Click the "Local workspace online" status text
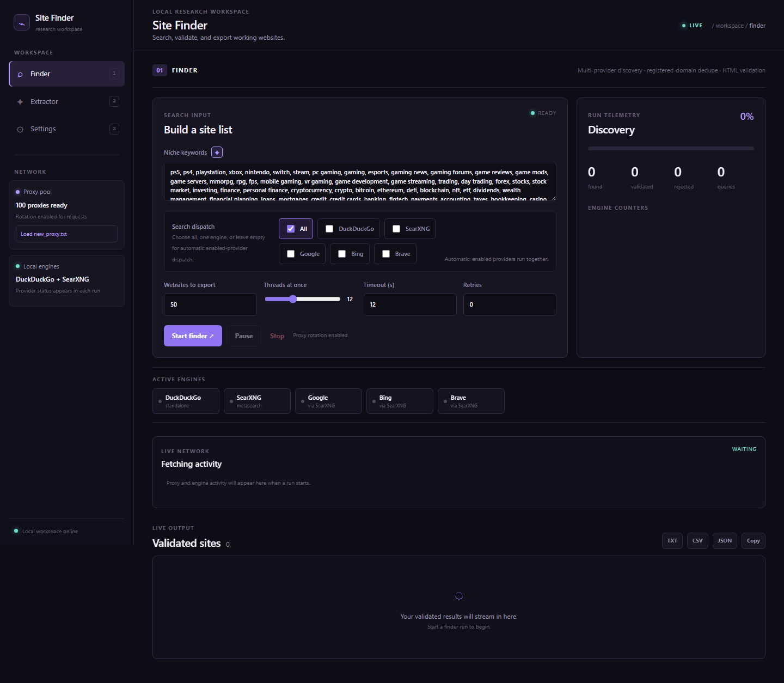This screenshot has width=784, height=683. pos(50,532)
